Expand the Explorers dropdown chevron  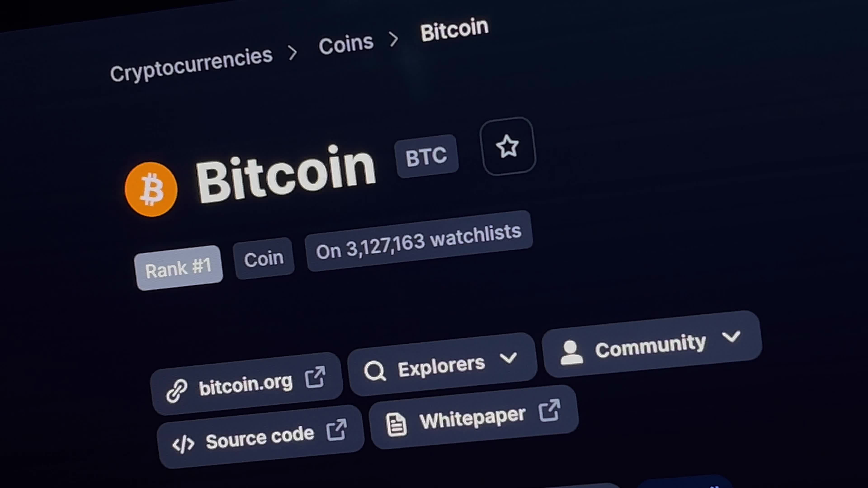click(x=508, y=358)
